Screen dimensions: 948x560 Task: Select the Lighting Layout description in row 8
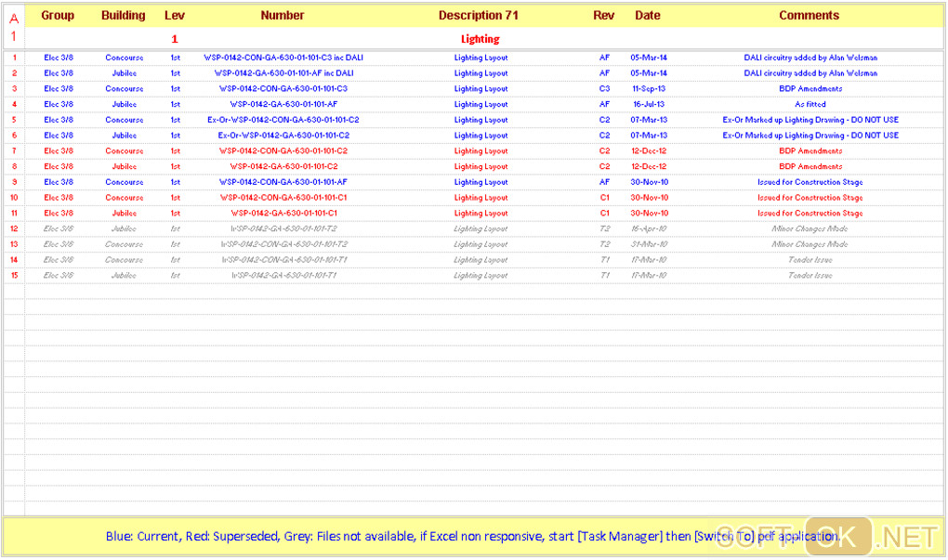tap(481, 166)
